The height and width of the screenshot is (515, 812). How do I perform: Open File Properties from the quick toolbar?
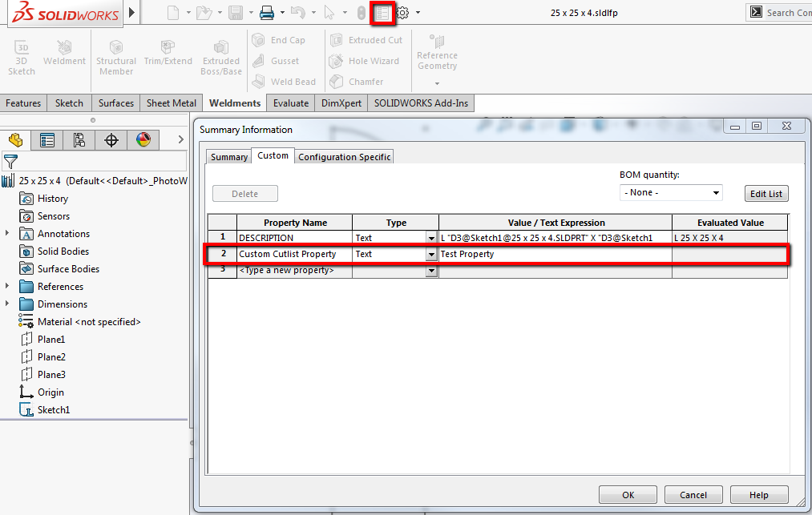click(382, 13)
